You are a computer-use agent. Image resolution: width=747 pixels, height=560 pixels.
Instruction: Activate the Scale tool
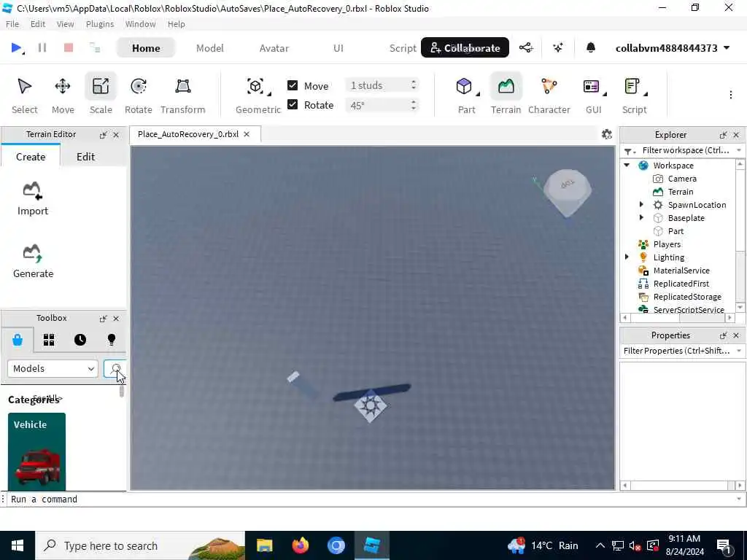click(x=101, y=96)
